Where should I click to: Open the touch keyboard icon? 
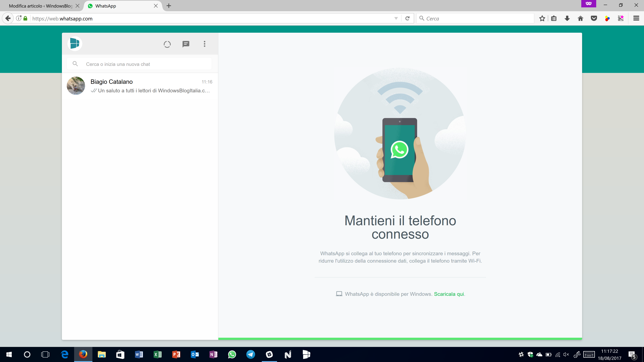tap(589, 354)
